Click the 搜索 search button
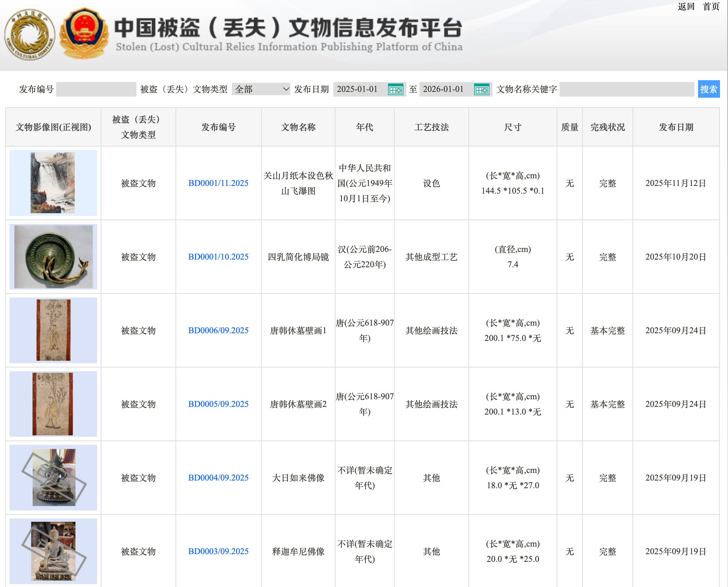Viewport: 728px width, 587px height. pyautogui.click(x=708, y=89)
